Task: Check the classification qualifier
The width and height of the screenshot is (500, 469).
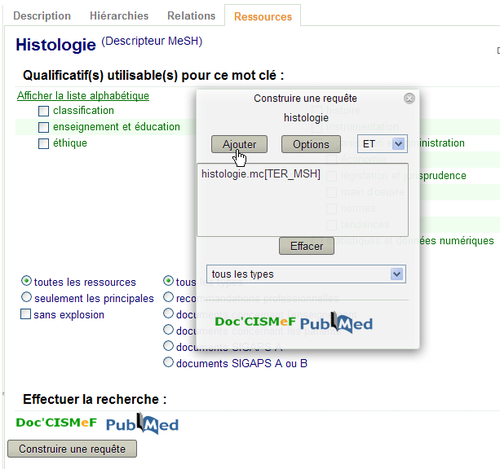Action: pyautogui.click(x=43, y=111)
